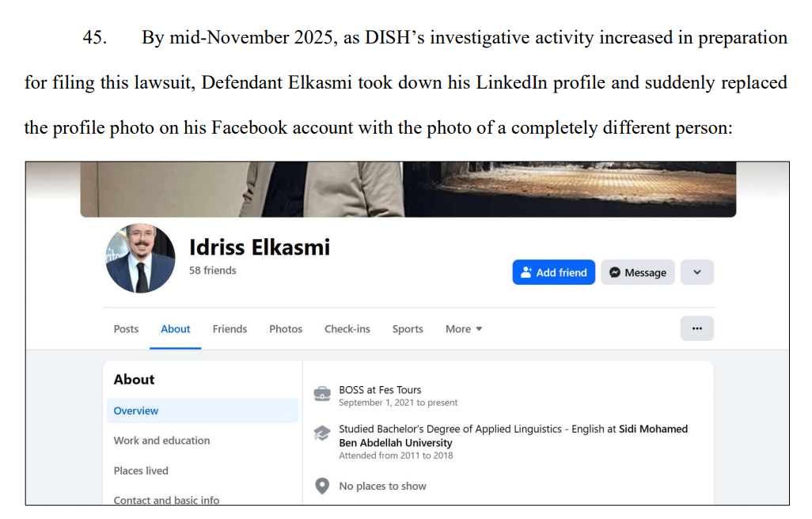The image size is (812, 519).
Task: Click the Add friend button
Action: (x=553, y=272)
